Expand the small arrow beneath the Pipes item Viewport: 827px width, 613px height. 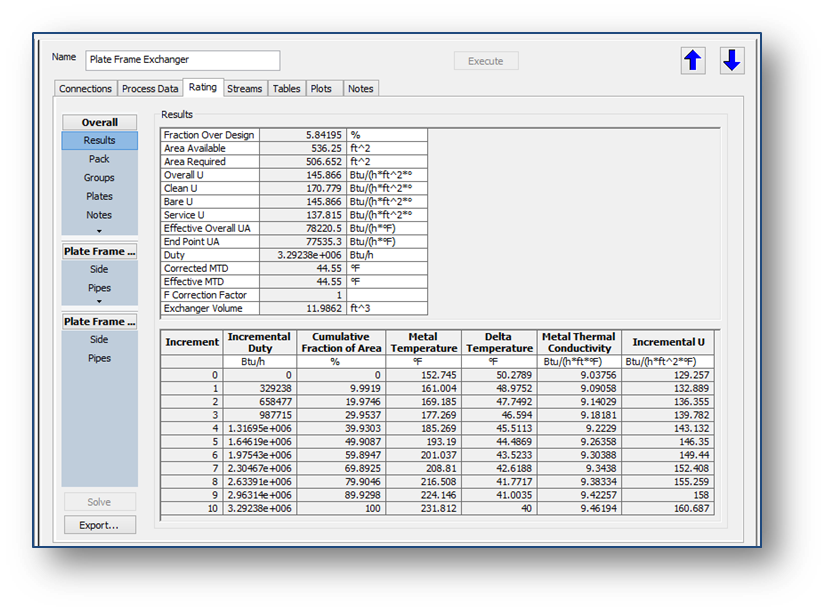99,301
